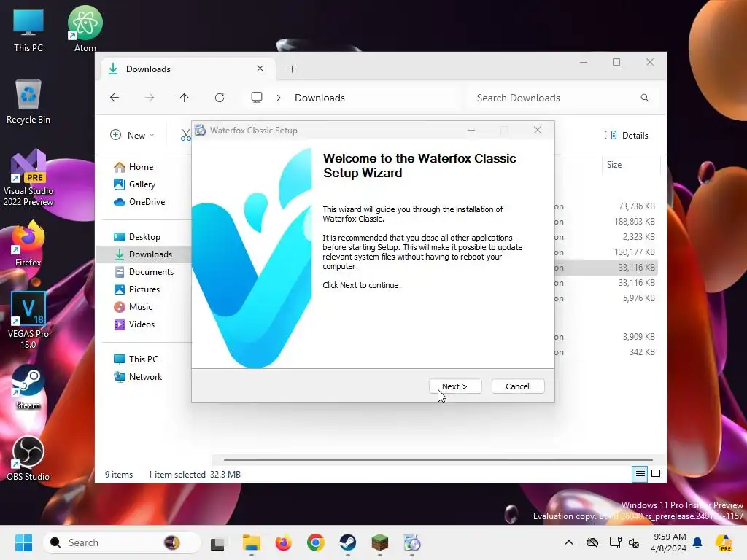Viewport: 747px width, 560px height.
Task: Select the VEGAS Pro 18.0 desktop shortcut
Action: pos(28,320)
